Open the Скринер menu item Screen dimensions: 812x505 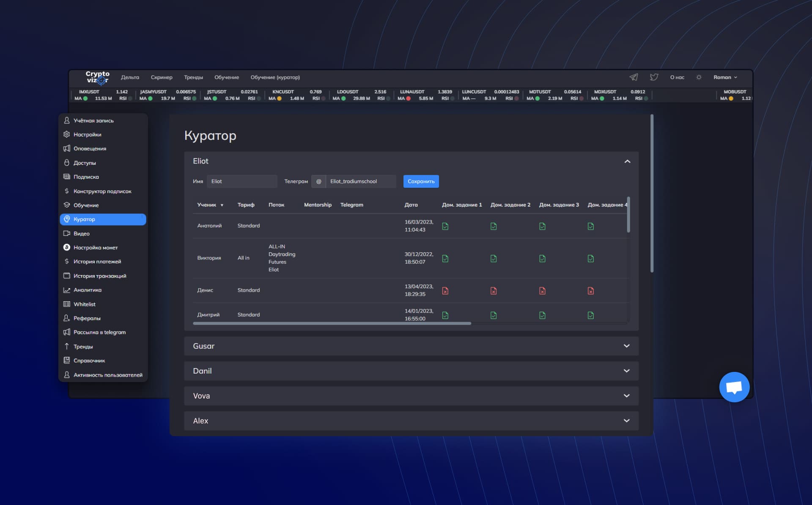[x=162, y=77]
